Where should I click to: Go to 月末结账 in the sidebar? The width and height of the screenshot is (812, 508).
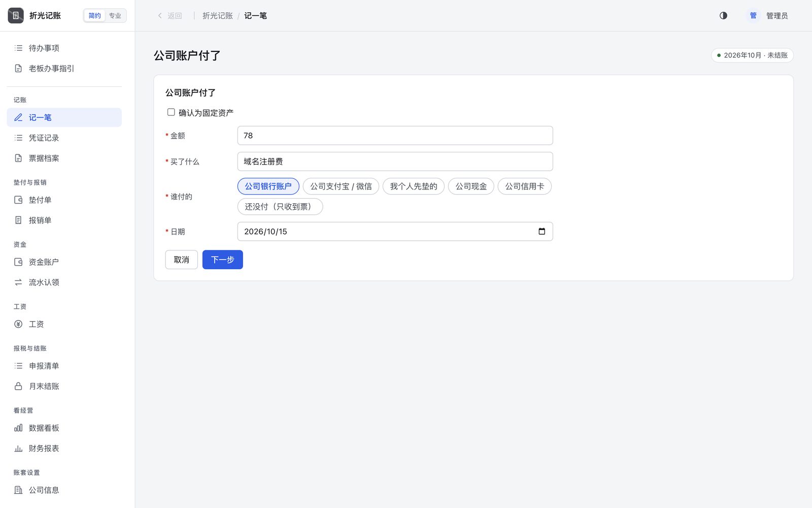[64, 386]
